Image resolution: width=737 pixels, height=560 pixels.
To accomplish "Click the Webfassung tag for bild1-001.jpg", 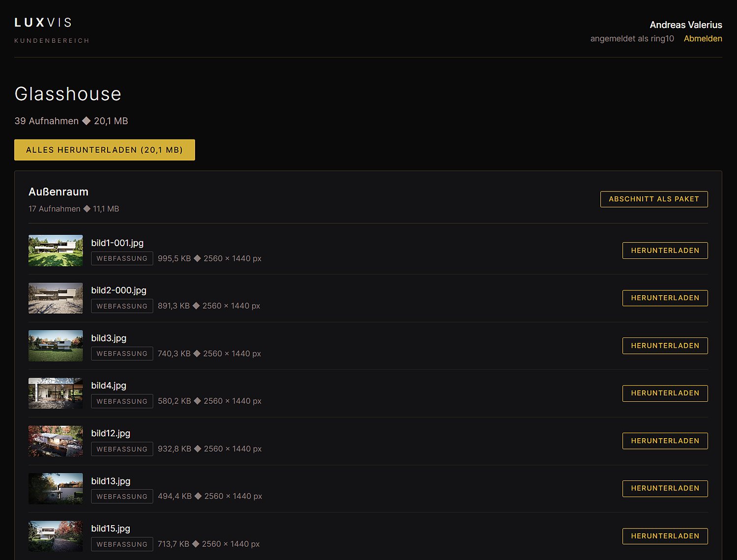I will tap(122, 258).
